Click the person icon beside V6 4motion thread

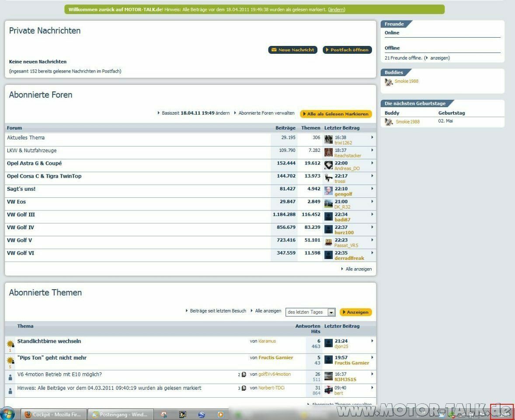[x=10, y=378]
